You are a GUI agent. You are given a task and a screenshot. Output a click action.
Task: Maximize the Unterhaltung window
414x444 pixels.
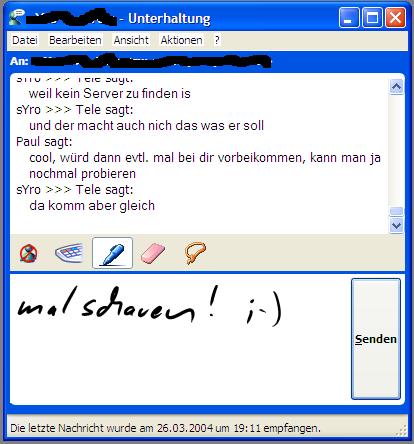[372, 18]
